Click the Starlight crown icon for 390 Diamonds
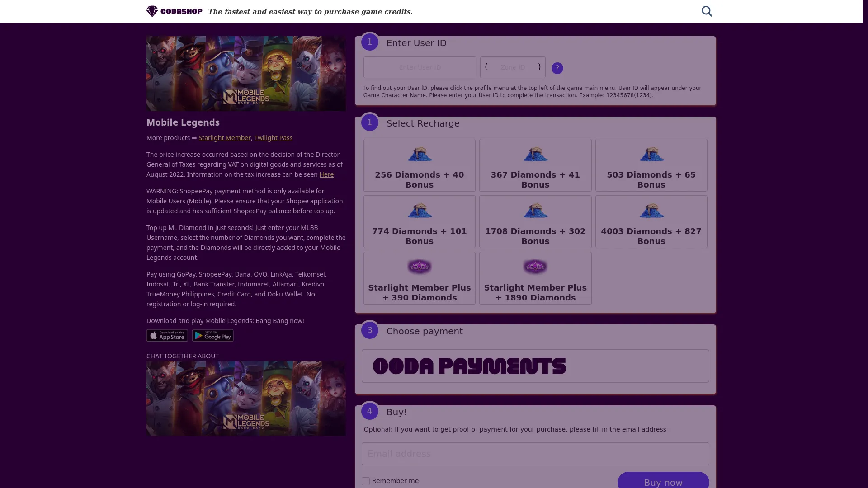 coord(420,267)
